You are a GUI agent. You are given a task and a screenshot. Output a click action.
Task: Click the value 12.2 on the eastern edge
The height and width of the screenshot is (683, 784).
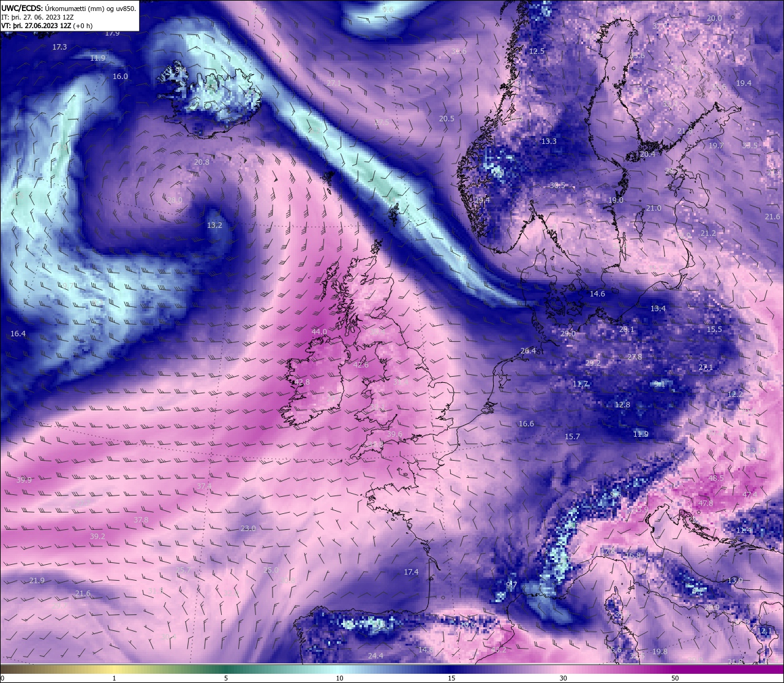[735, 394]
